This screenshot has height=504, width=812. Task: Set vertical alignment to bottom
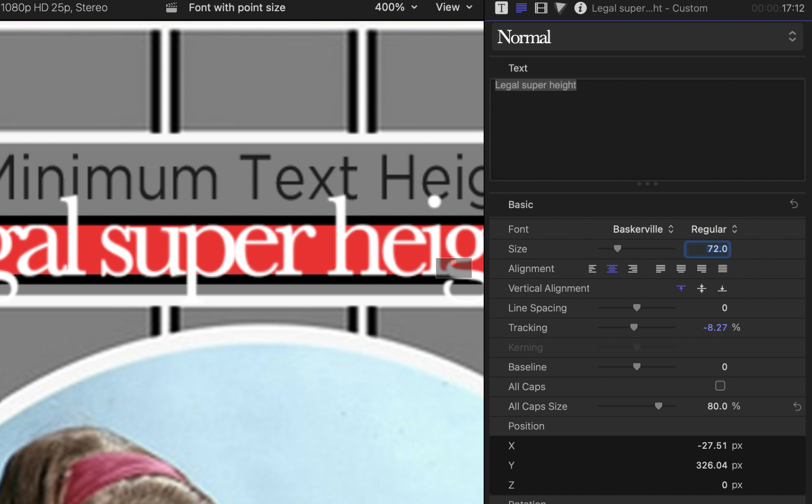[x=722, y=288]
